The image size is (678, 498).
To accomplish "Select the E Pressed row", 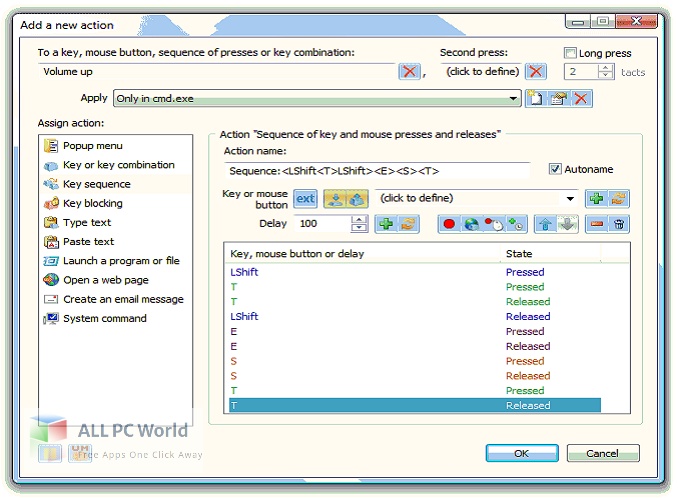I will [x=415, y=331].
